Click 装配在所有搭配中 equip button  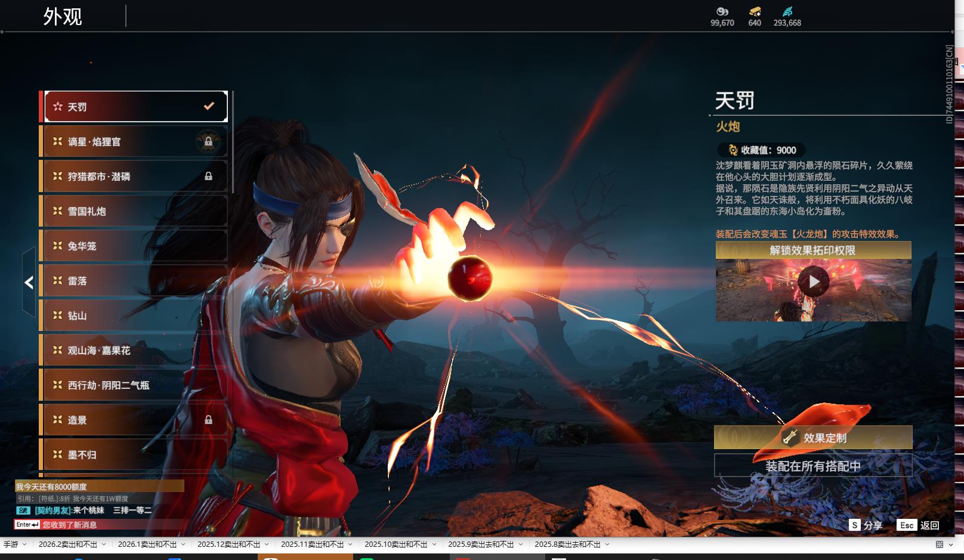[812, 466]
